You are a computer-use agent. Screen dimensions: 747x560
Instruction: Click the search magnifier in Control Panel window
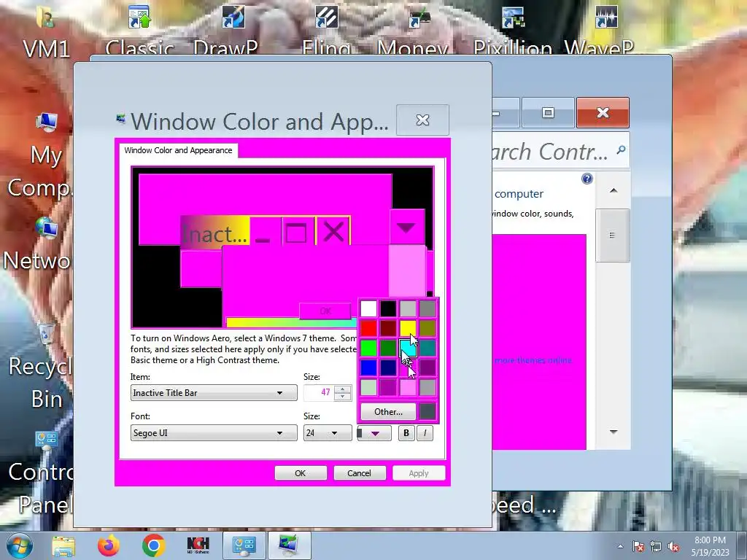coord(621,150)
